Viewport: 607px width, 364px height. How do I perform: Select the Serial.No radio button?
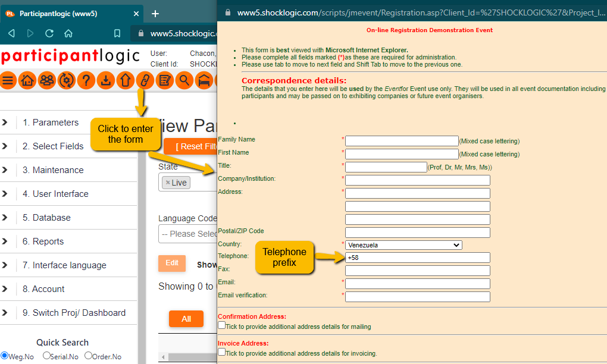coord(46,356)
